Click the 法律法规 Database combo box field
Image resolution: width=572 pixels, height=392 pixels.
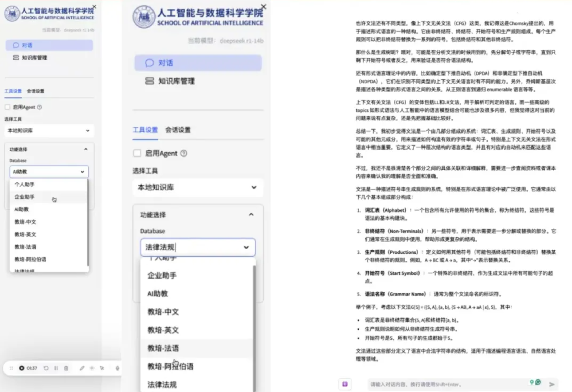click(x=198, y=247)
